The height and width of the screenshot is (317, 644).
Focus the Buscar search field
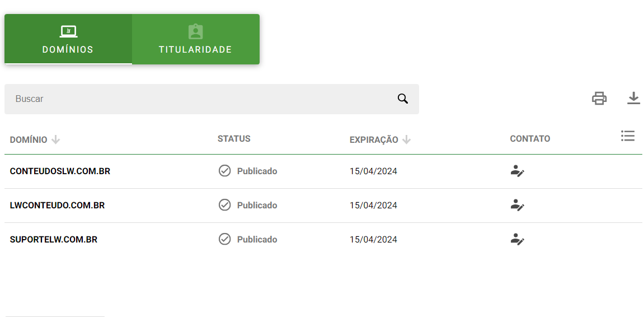[x=211, y=99]
